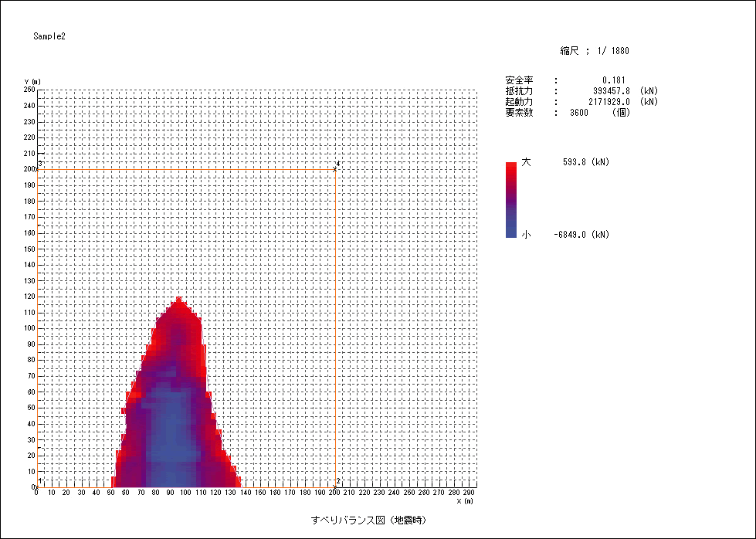Select the 起動力 value 2171929.0
This screenshot has height=539, width=756.
[x=605, y=102]
